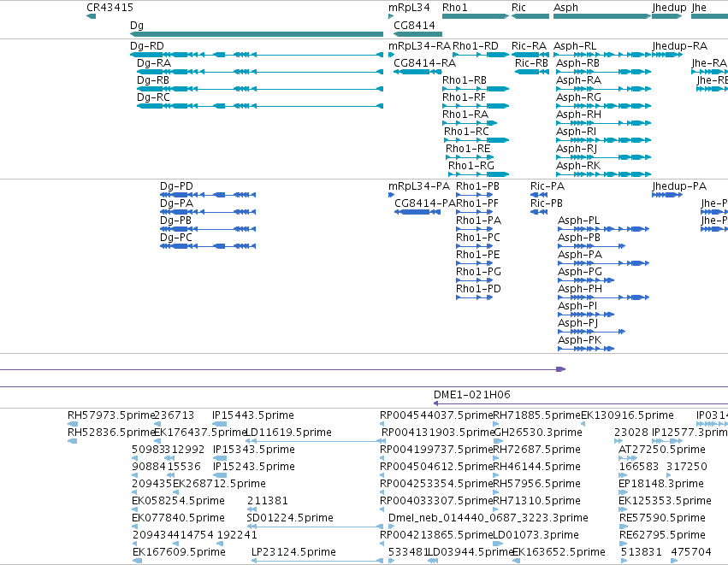The image size is (728, 565).
Task: Click the DME1-021H06 clone label
Action: 471,395
